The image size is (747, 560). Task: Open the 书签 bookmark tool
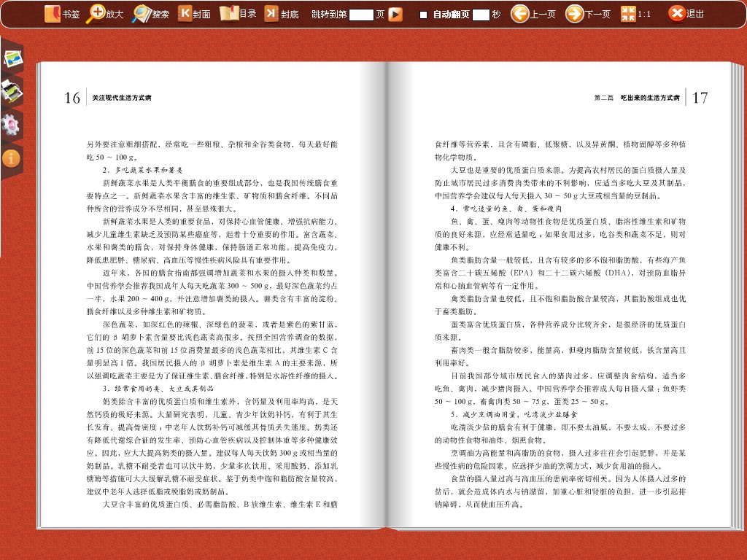62,14
